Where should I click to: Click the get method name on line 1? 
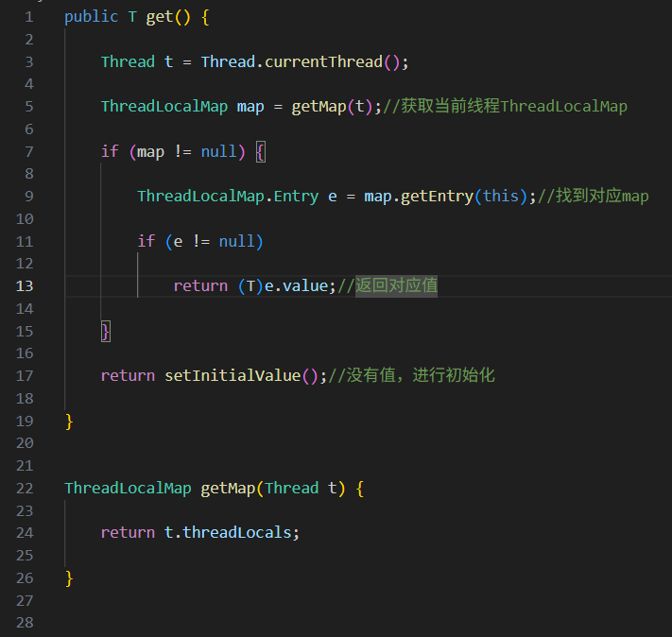click(160, 17)
